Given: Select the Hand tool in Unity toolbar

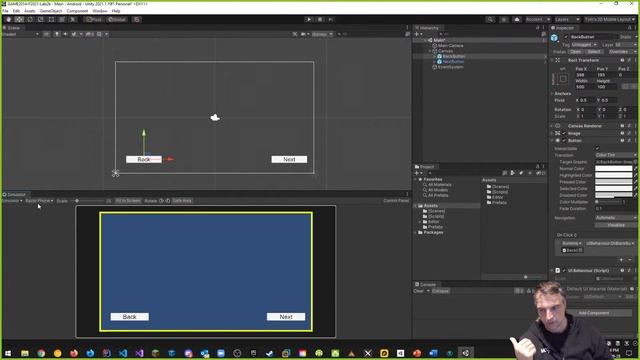Looking at the screenshot, I should click(8, 20).
